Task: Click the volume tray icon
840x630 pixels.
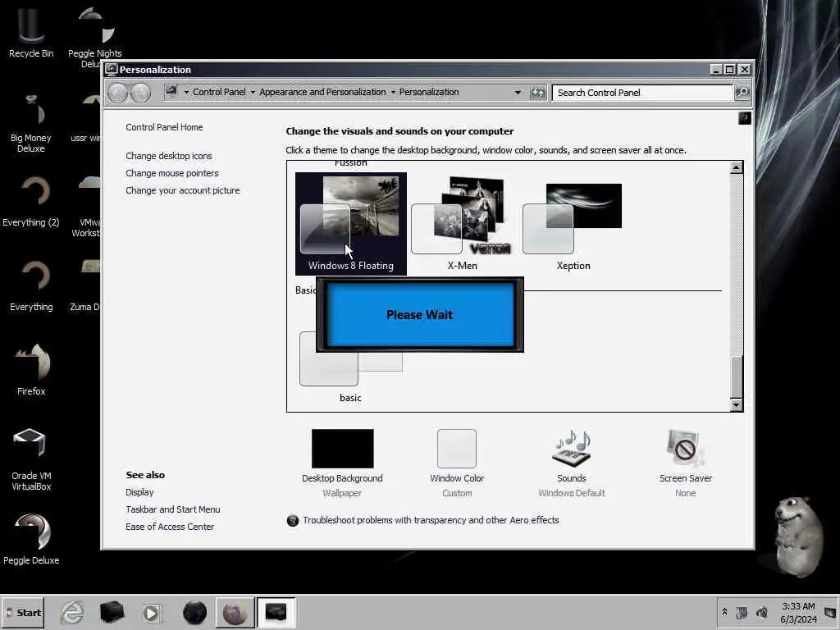Action: click(x=761, y=612)
